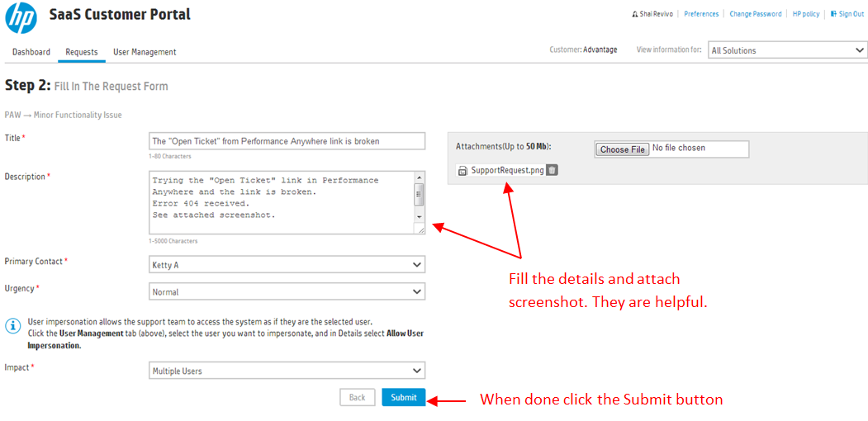868x421 pixels.
Task: Click the Choose File button
Action: (x=622, y=149)
